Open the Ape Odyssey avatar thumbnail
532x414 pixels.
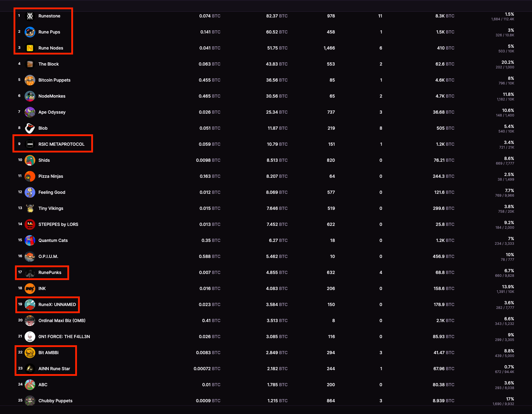(x=30, y=112)
